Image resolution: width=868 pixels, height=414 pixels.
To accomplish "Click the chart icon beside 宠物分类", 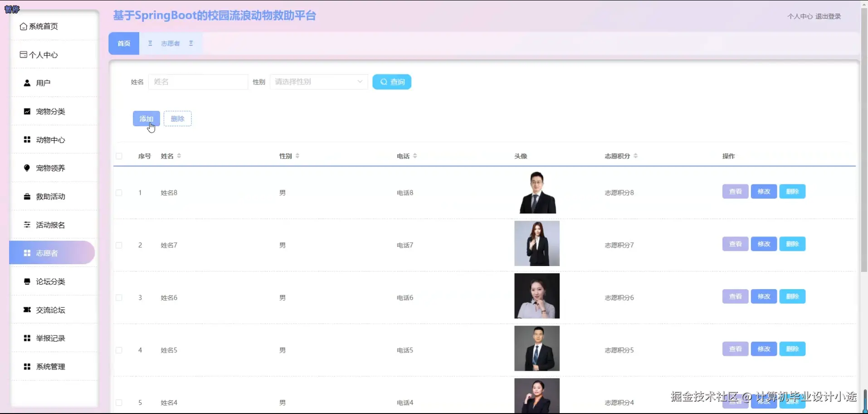I will coord(27,111).
